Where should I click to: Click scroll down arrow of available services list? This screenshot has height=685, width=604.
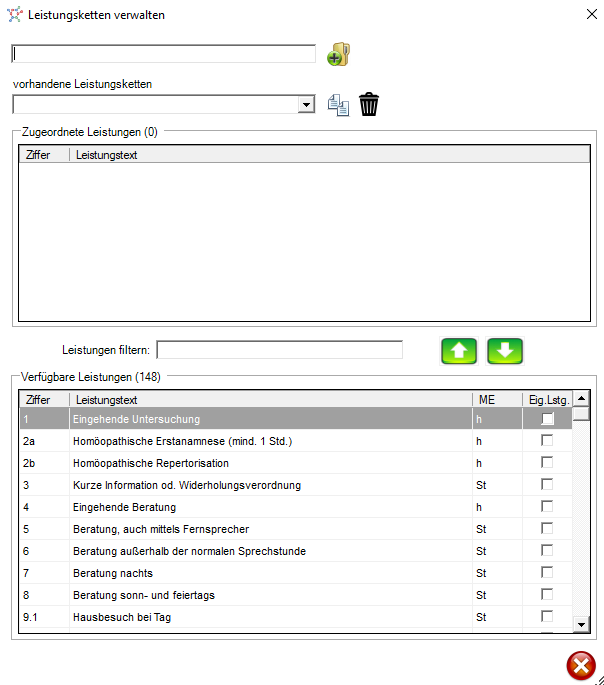pyautogui.click(x=581, y=624)
